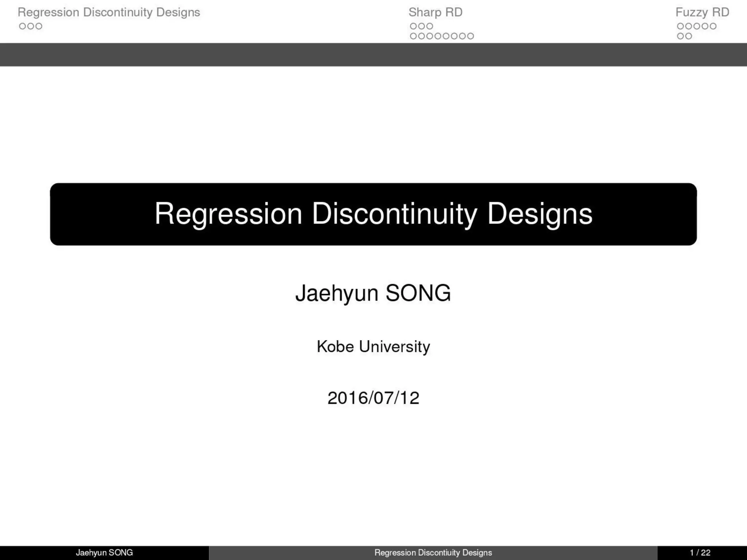Image resolution: width=747 pixels, height=560 pixels.
Task: Click second circle in Fuzzy RD bottom row
Action: click(x=689, y=36)
